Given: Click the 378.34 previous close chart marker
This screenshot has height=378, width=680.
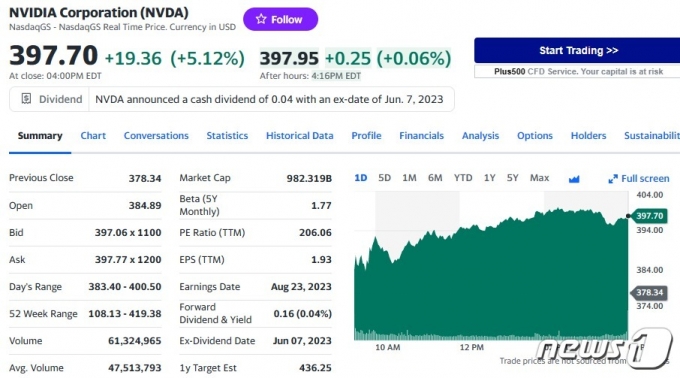Looking at the screenshot, I should pos(649,293).
